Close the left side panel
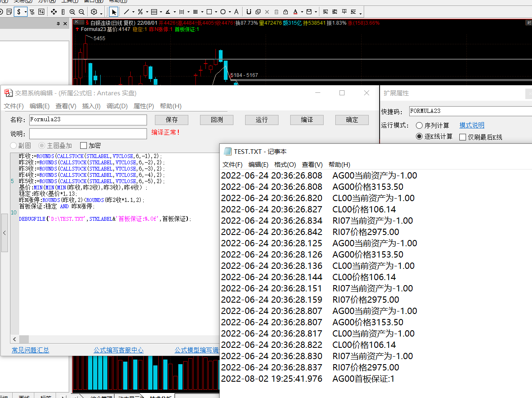Viewport: 532px width, 398px height. click(x=65, y=24)
